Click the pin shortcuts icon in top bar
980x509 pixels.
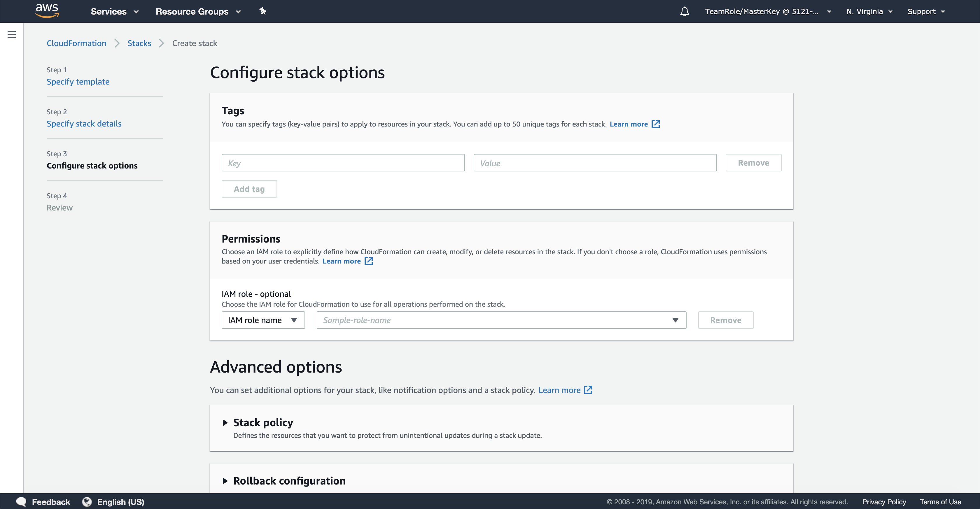click(x=262, y=11)
